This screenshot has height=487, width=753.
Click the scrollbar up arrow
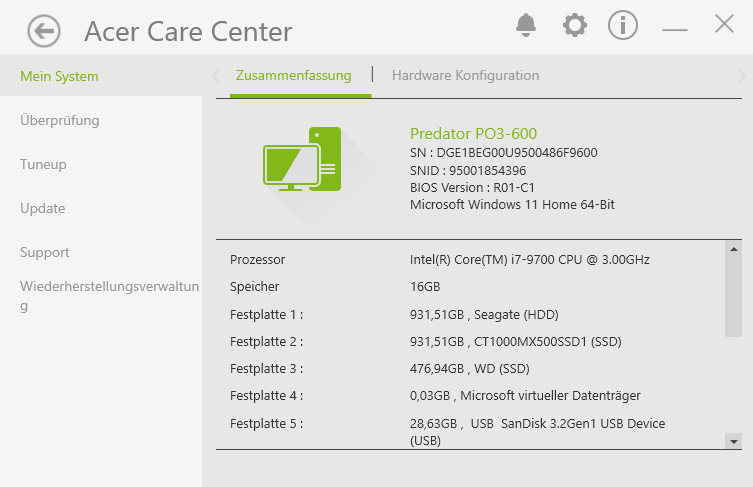click(734, 248)
